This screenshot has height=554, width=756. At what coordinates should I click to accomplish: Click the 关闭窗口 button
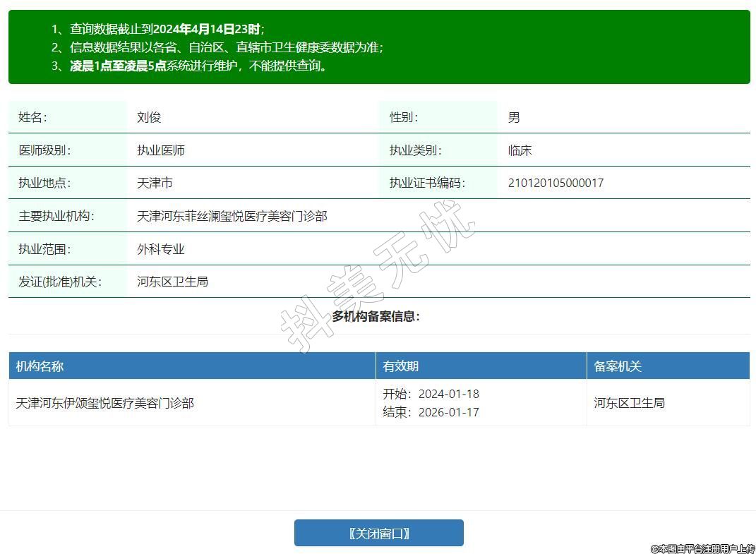(x=378, y=533)
